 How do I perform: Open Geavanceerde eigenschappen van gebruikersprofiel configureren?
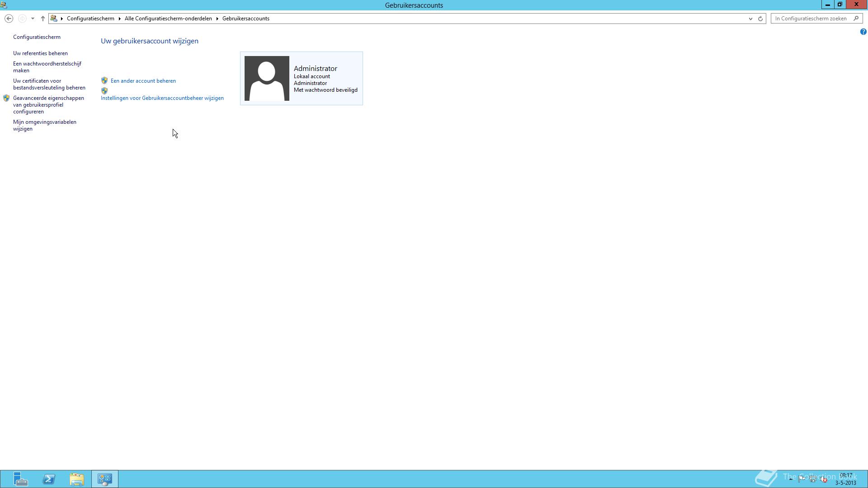[x=48, y=105]
